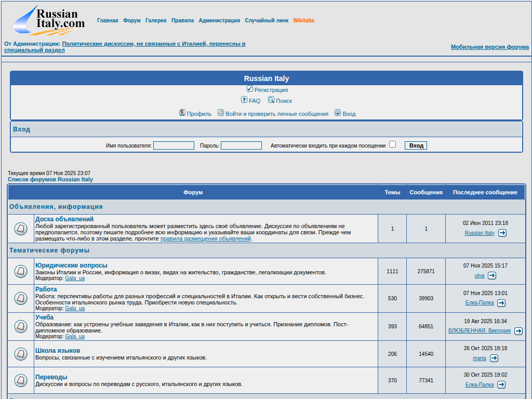Open Галерея in top navigation
The width and height of the screenshot is (532, 399).
pos(156,21)
